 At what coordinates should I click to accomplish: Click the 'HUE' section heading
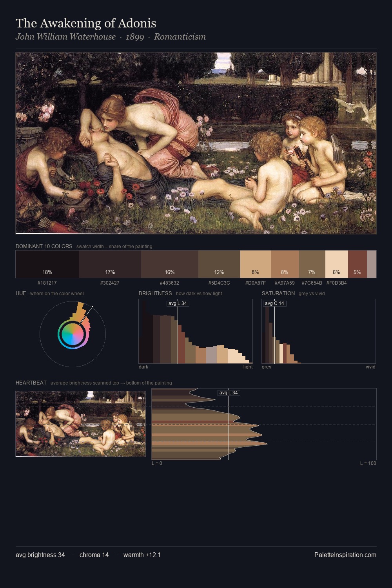point(21,293)
